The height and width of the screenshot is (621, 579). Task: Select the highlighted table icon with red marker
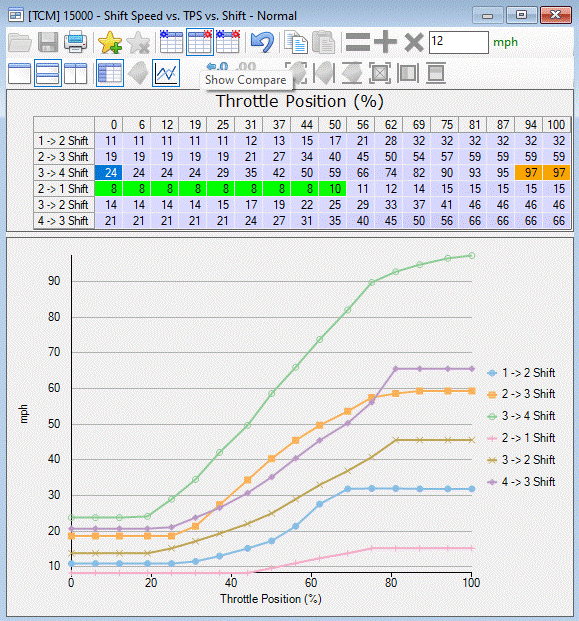tap(200, 42)
